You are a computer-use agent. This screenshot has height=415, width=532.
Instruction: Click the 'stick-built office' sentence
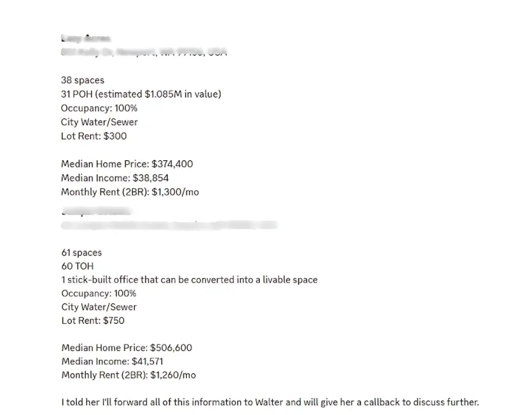click(x=189, y=280)
